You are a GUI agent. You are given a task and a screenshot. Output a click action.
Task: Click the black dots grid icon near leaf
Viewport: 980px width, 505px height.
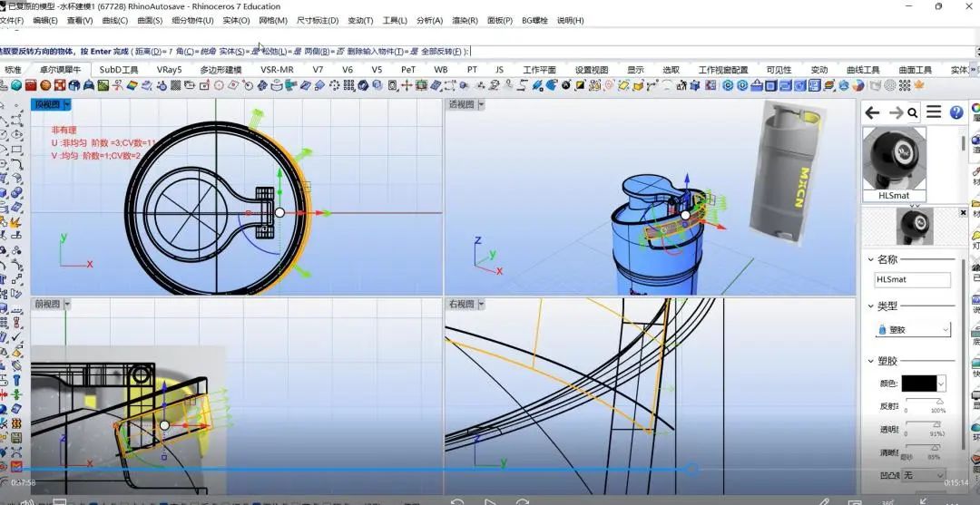905,85
